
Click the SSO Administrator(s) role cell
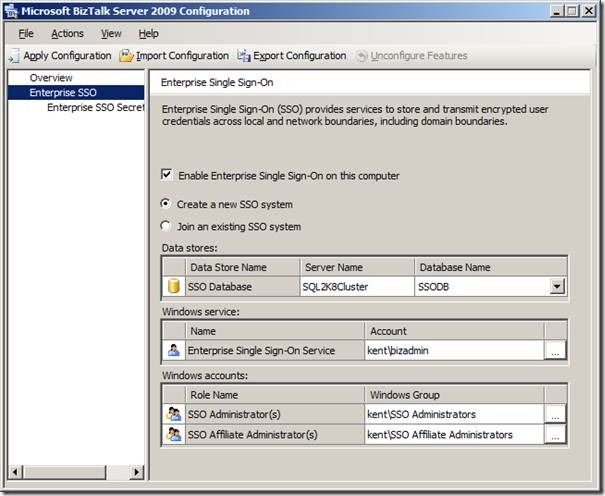point(275,414)
